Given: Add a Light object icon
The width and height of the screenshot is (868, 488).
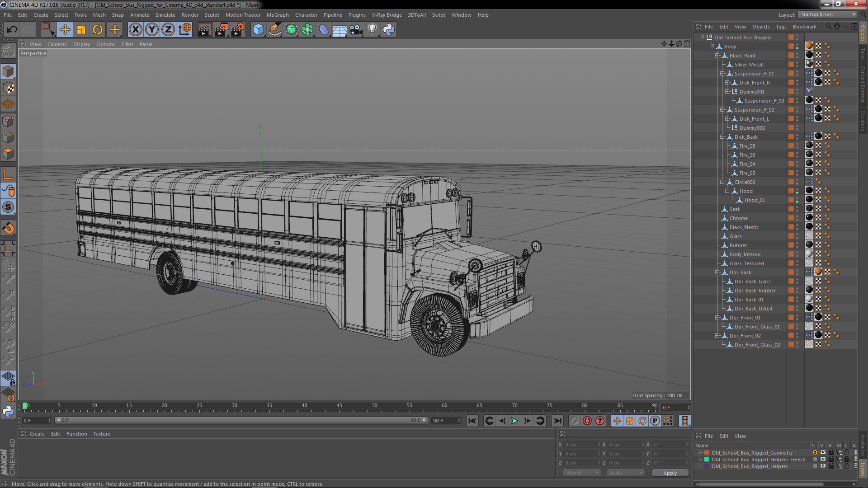Looking at the screenshot, I should tap(372, 30).
